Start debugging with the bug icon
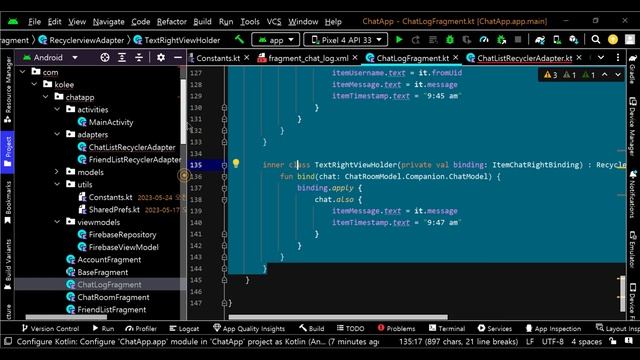640x360 pixels. 450,40
